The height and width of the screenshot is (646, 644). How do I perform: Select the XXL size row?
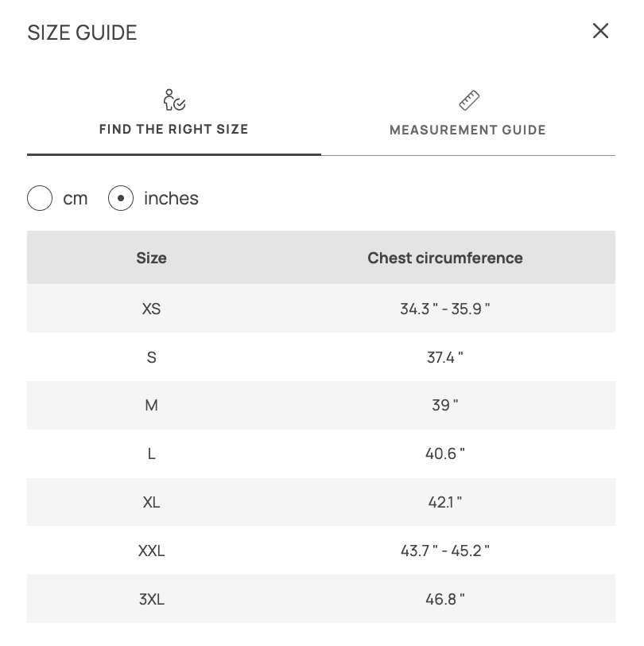pyautogui.click(x=151, y=551)
